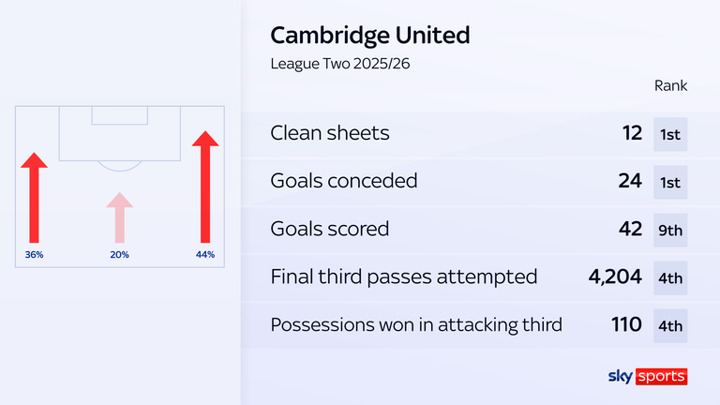Click the Cambridge United title
720x405 pixels.
pos(370,36)
